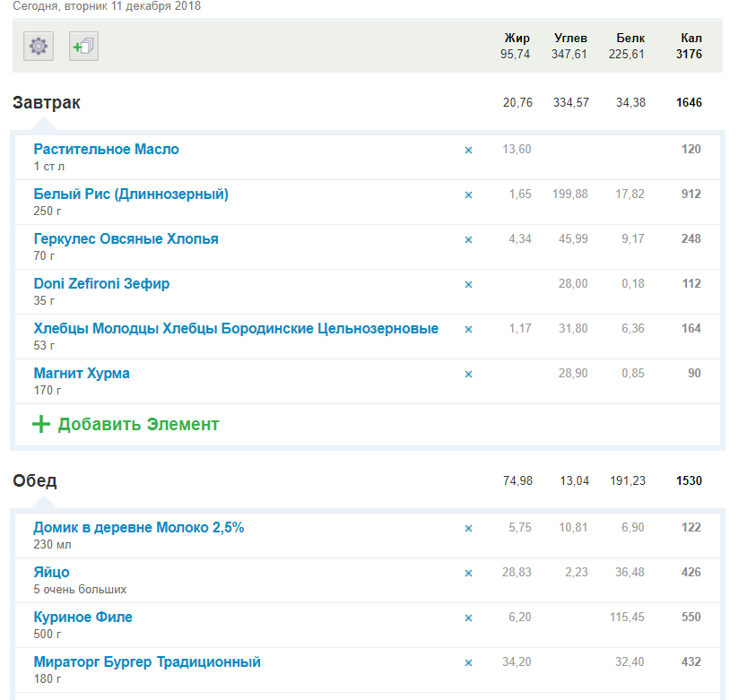This screenshot has width=747, height=700.
Task: Click the copy meals icon with green plus
Action: 83,47
